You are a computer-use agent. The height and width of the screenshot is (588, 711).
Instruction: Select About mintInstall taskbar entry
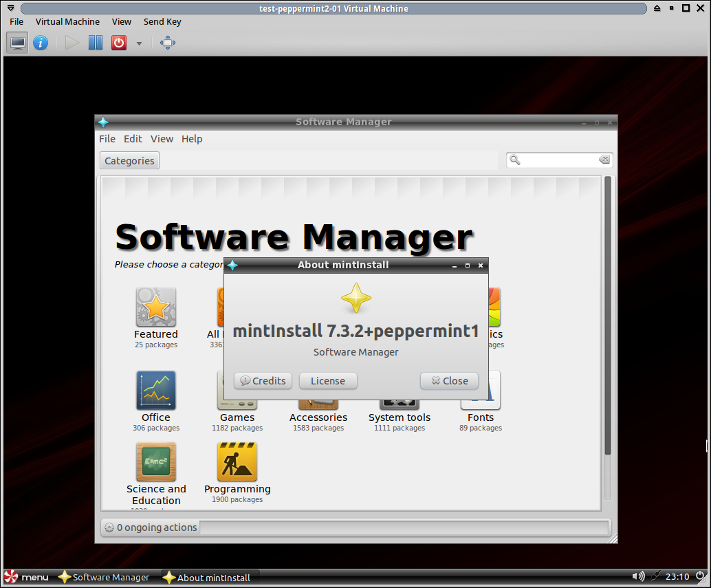pyautogui.click(x=210, y=577)
